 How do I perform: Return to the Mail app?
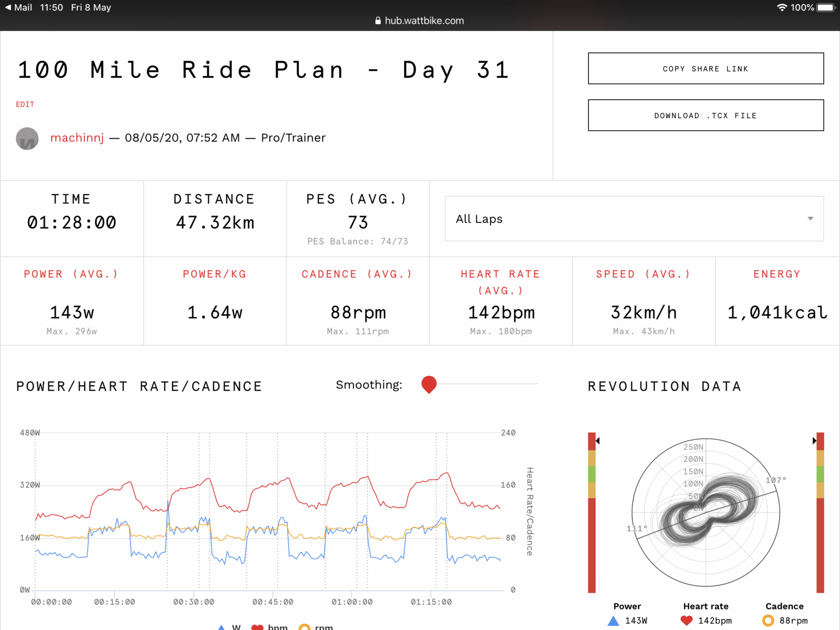pyautogui.click(x=18, y=7)
